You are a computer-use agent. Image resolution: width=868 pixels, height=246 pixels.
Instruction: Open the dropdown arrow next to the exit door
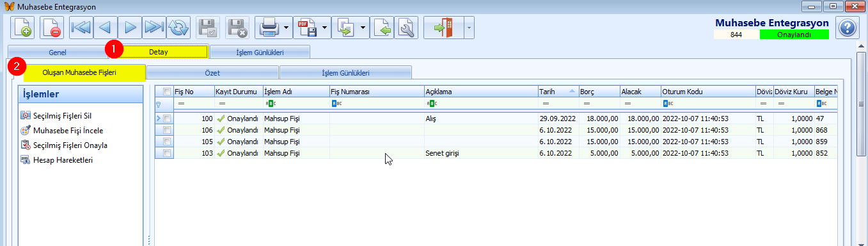469,28
